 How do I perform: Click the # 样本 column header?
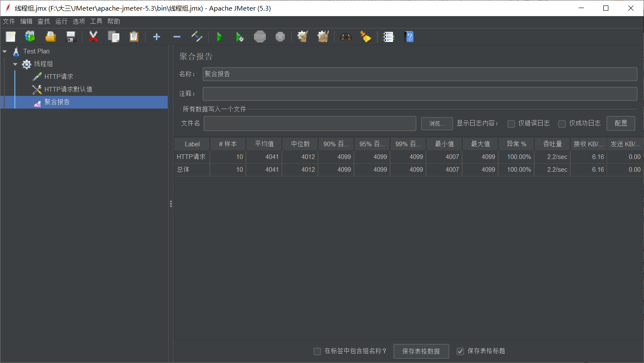point(228,144)
